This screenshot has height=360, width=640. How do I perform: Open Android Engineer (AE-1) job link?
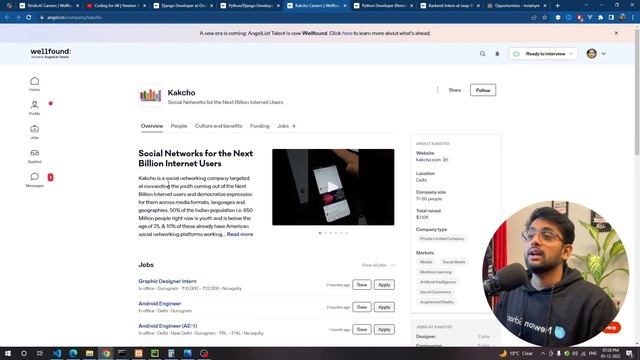168,326
